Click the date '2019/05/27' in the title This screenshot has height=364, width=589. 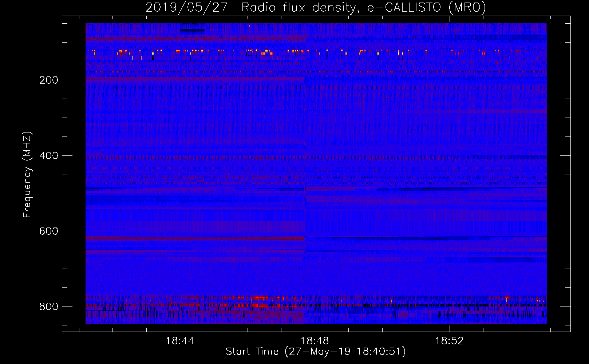tap(187, 8)
